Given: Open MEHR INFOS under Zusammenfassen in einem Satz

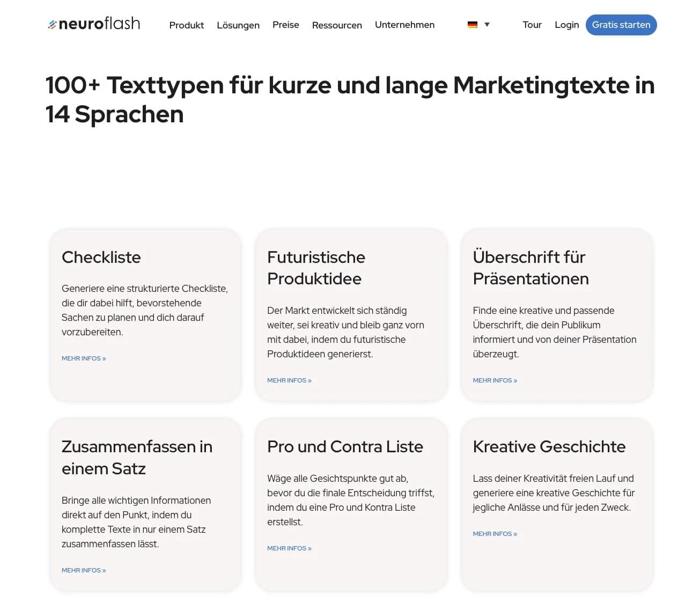Looking at the screenshot, I should pos(83,570).
